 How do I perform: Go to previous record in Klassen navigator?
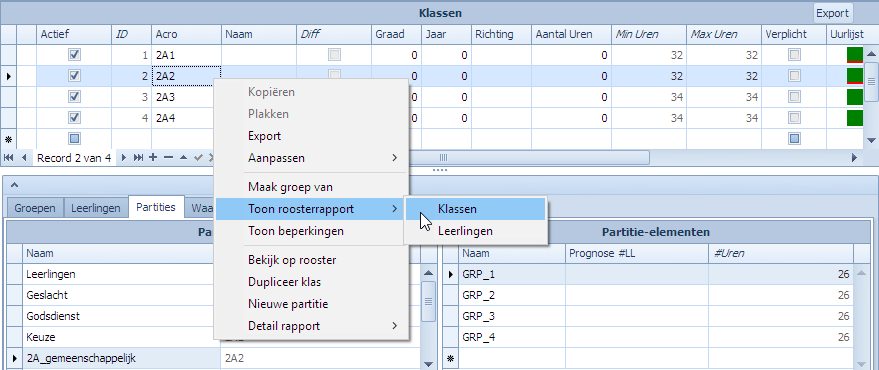click(x=24, y=158)
